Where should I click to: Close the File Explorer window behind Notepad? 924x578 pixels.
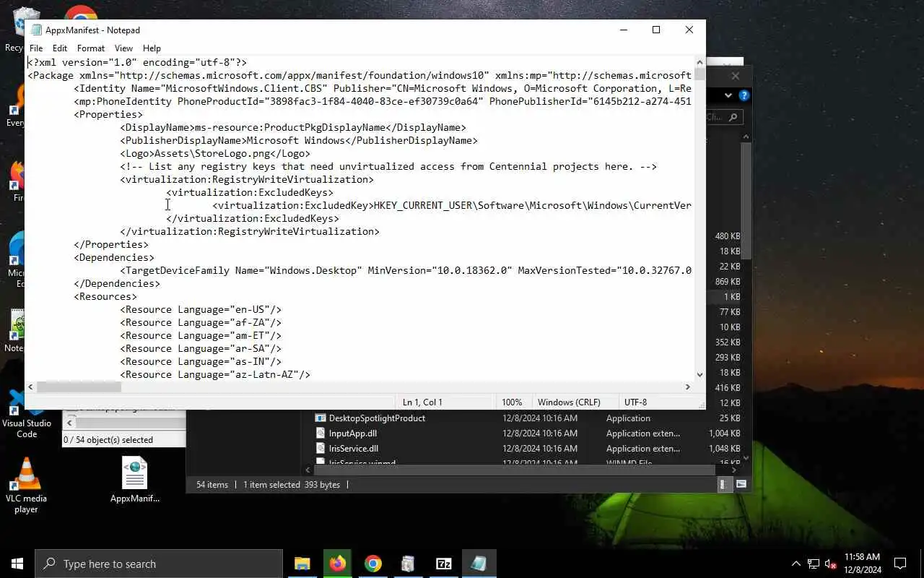click(735, 76)
